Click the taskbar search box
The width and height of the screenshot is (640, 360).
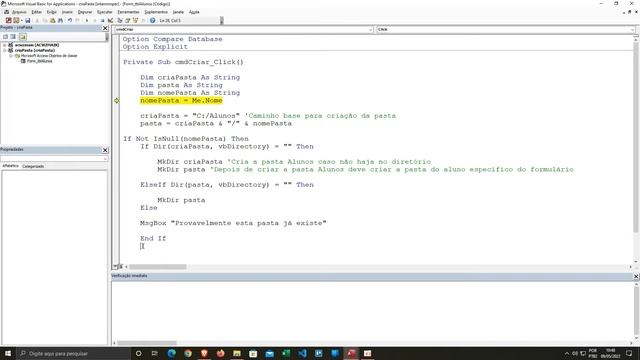coord(73,353)
